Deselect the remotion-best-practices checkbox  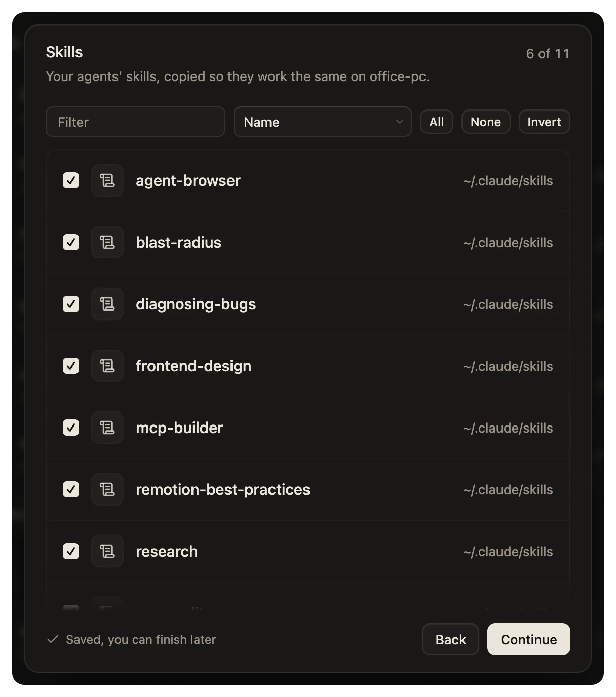point(71,489)
